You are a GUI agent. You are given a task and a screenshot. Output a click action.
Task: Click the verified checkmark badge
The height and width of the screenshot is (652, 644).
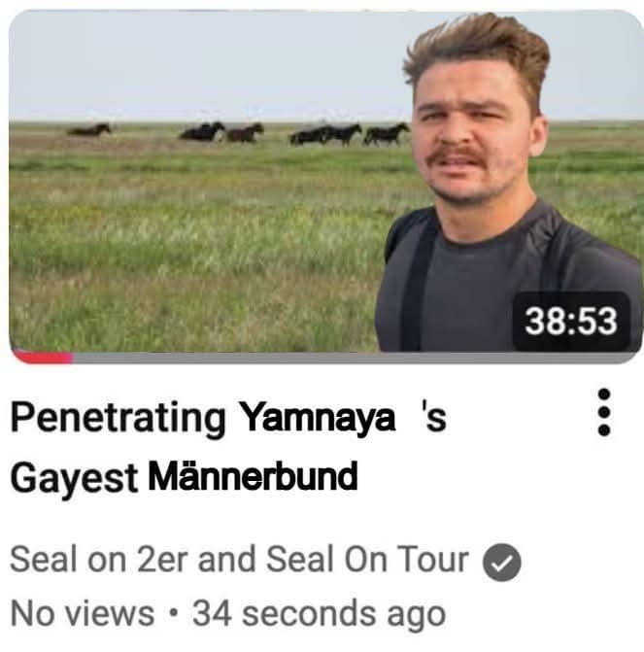pyautogui.click(x=502, y=562)
